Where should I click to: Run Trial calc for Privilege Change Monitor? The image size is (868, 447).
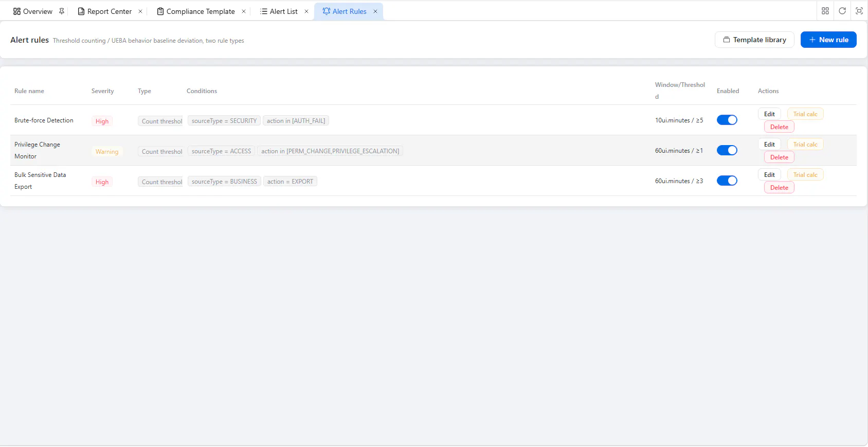(x=805, y=145)
